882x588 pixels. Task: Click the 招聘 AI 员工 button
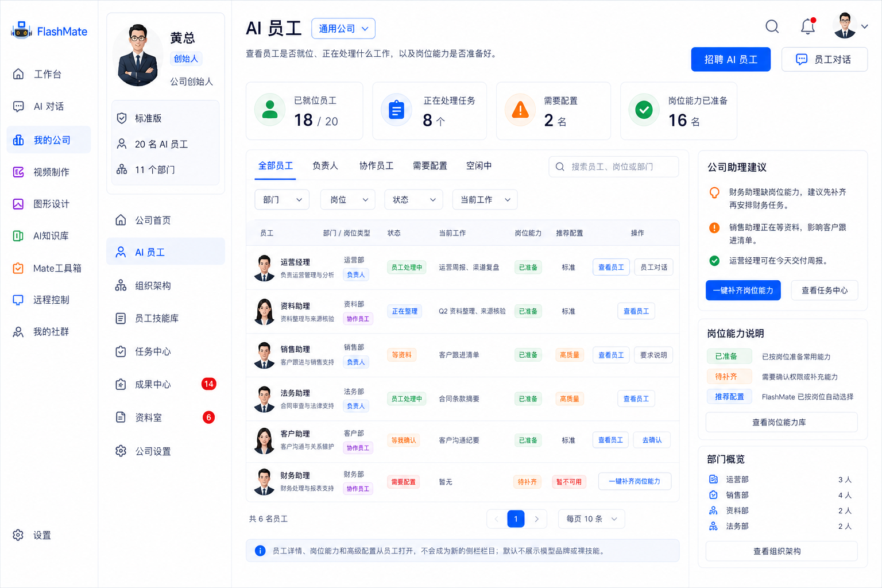tap(731, 59)
